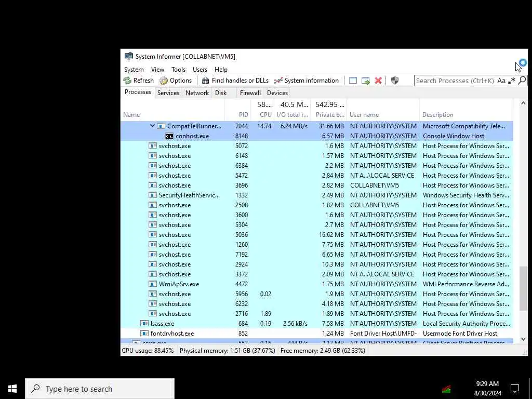Viewport: 532px width, 399px height.
Task: Open Find handles or DLLs
Action: pos(235,81)
